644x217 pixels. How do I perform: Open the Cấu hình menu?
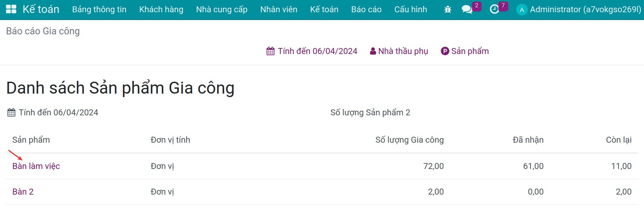(410, 9)
